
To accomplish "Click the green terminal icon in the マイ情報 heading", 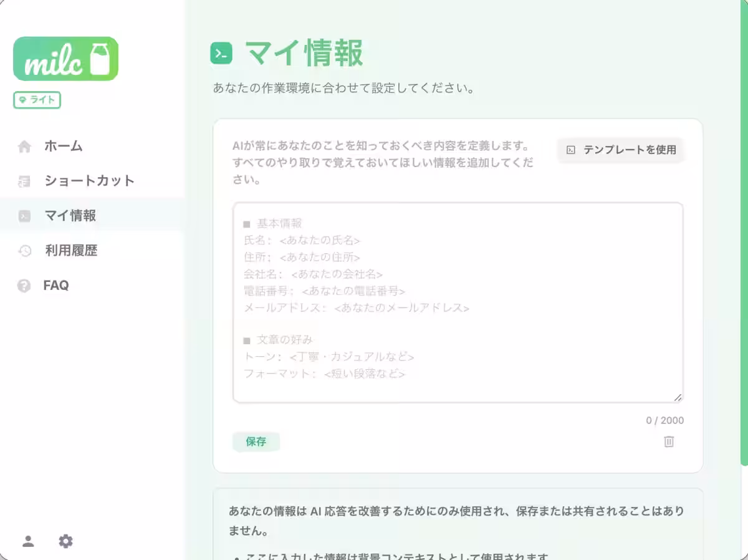I will coord(221,55).
